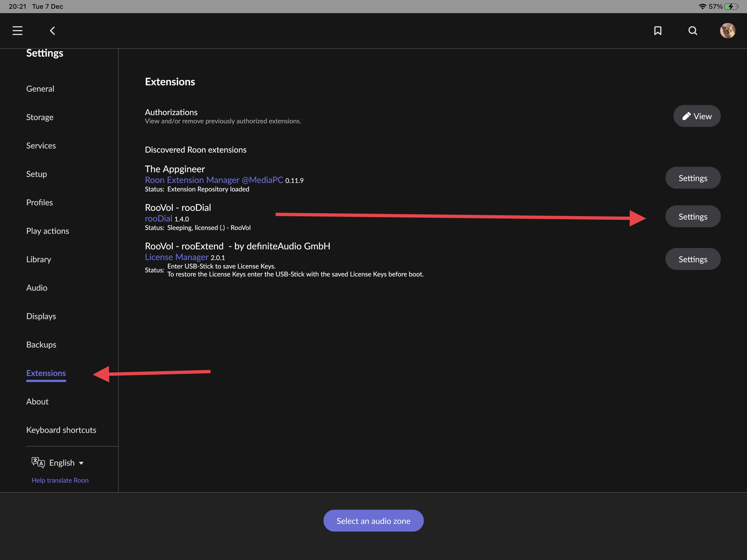Open the profile avatar picture

tap(727, 31)
